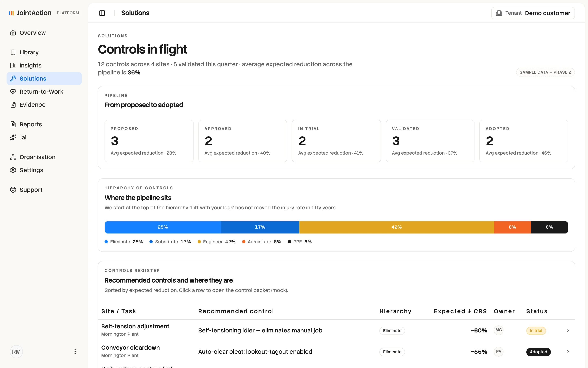This screenshot has height=368, width=588.
Task: Open Reports from the sidebar
Action: pos(44,124)
